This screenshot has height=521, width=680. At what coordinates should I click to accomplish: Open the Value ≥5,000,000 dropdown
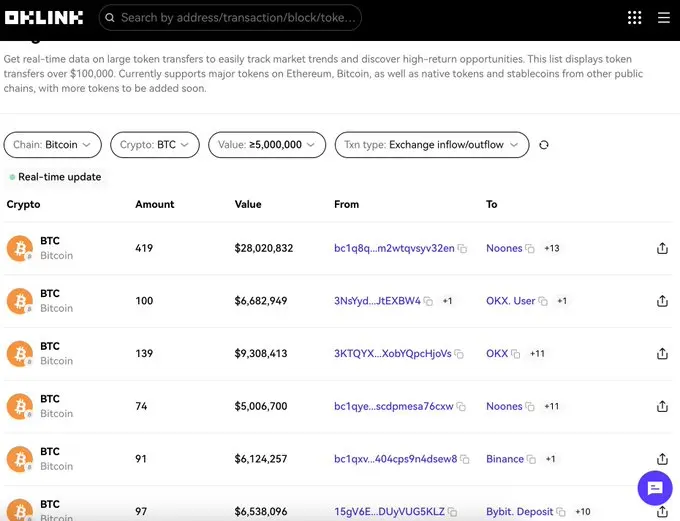267,144
